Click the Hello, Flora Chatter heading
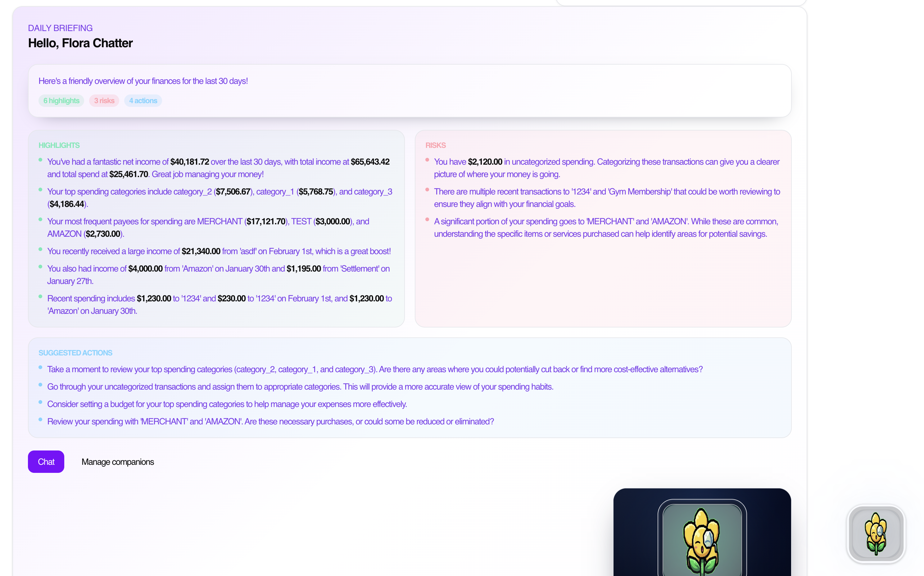The image size is (924, 576). [80, 43]
